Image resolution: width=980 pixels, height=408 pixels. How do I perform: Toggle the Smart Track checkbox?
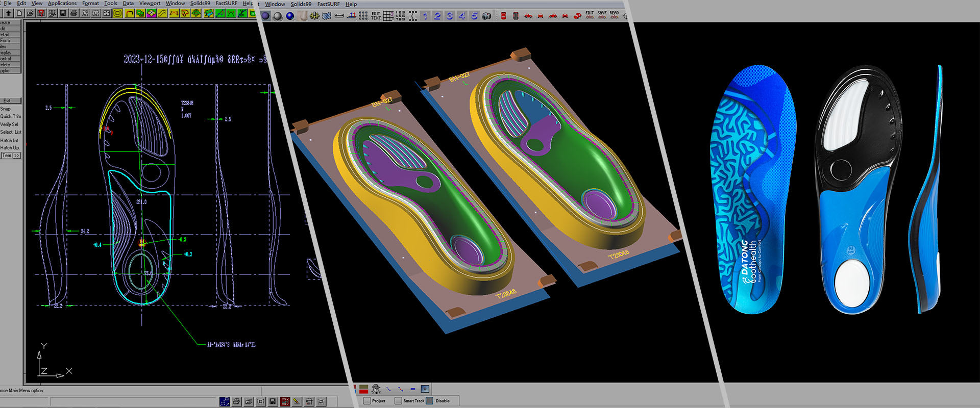point(398,401)
